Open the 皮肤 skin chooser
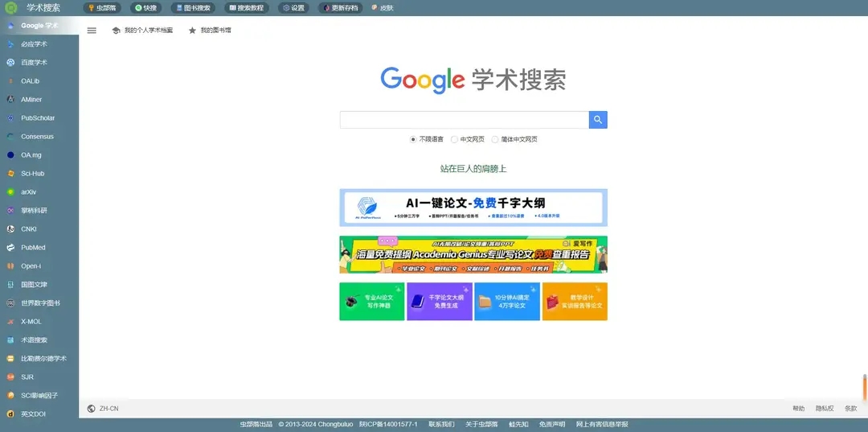 383,8
